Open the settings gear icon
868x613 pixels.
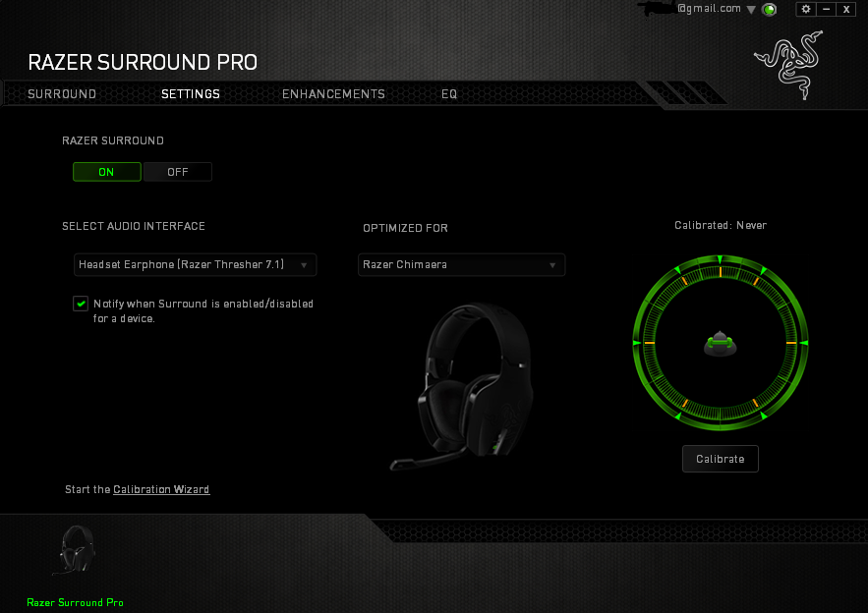point(806,9)
